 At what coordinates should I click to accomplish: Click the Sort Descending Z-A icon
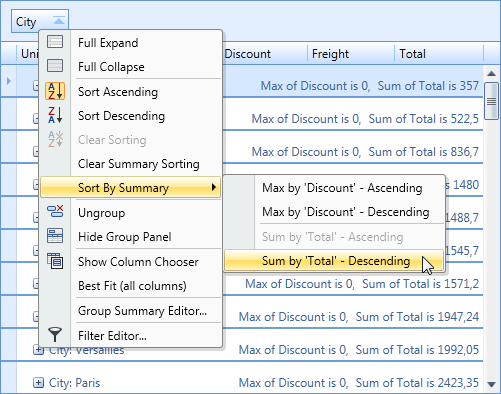(55, 115)
